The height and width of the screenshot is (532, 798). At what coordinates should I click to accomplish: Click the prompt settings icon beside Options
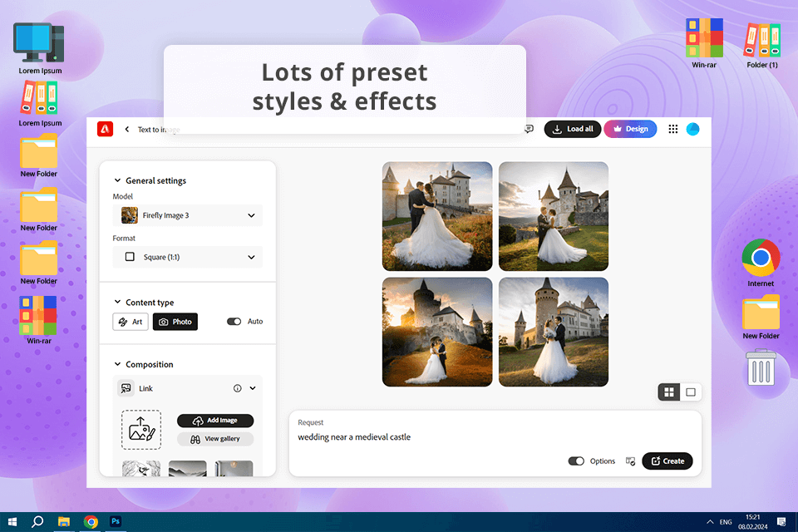coord(630,461)
